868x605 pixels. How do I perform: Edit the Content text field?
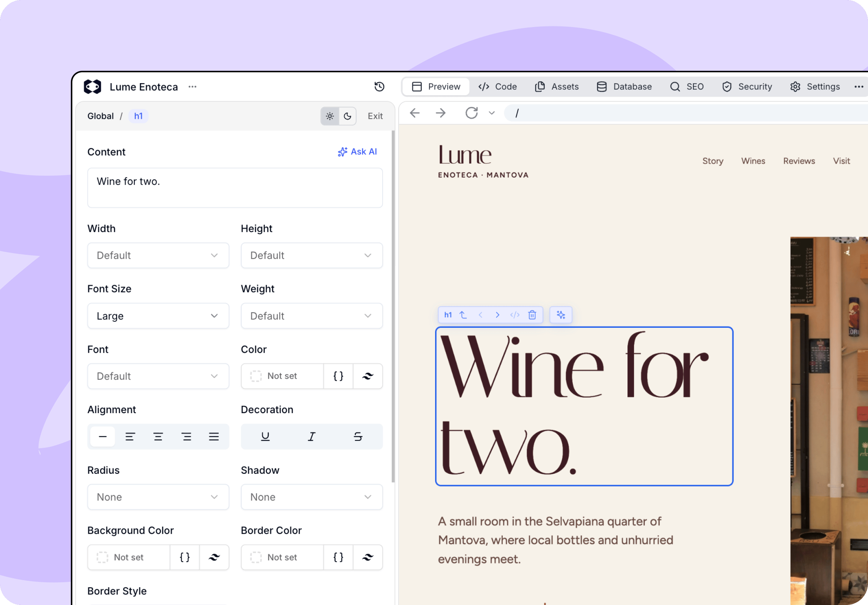[x=235, y=188]
